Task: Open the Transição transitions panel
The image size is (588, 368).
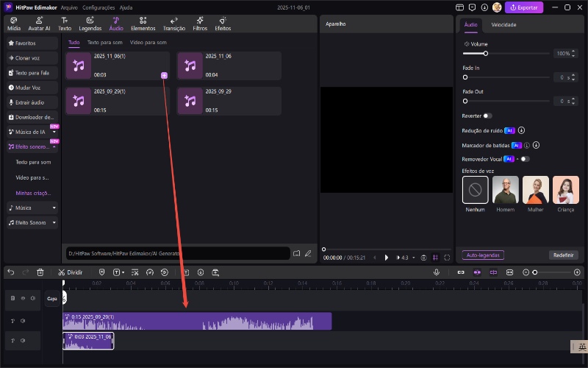Action: [x=174, y=24]
